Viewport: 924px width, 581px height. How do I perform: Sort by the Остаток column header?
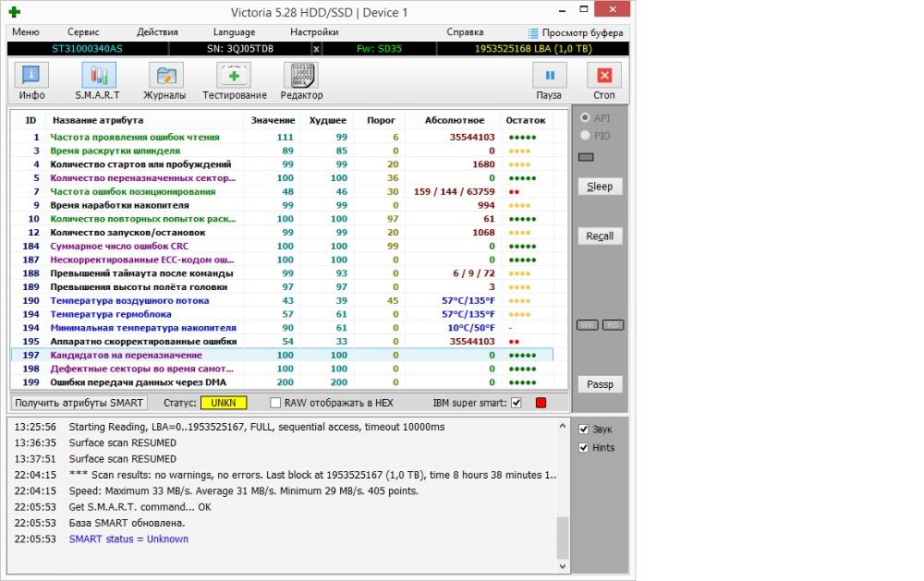tap(526, 120)
